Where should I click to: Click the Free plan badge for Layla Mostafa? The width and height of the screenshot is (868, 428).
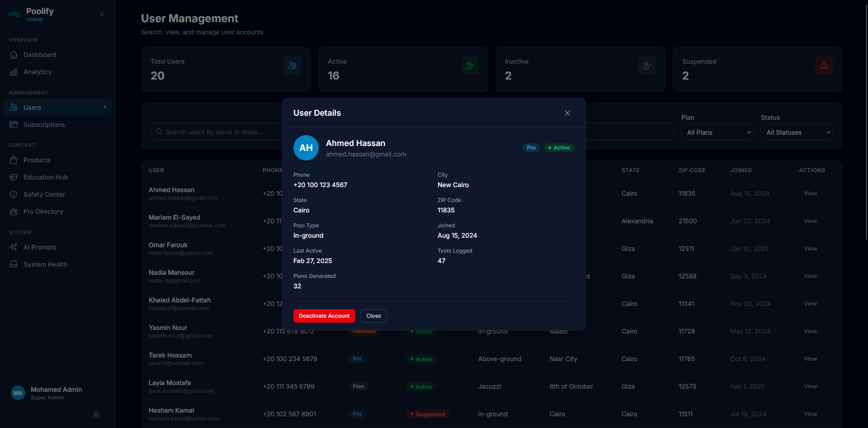[x=359, y=386]
